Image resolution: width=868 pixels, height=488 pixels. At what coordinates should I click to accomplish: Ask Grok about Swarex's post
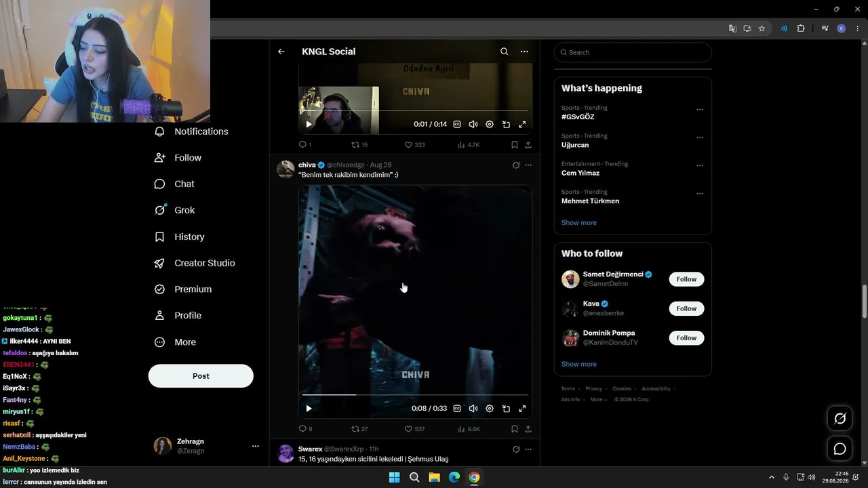516,449
